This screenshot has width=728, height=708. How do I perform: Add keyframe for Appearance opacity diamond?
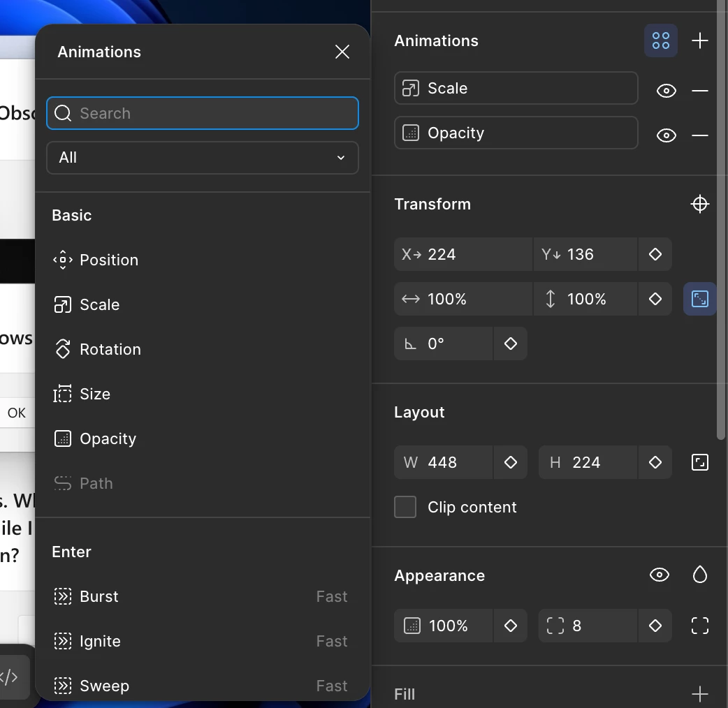click(x=510, y=626)
